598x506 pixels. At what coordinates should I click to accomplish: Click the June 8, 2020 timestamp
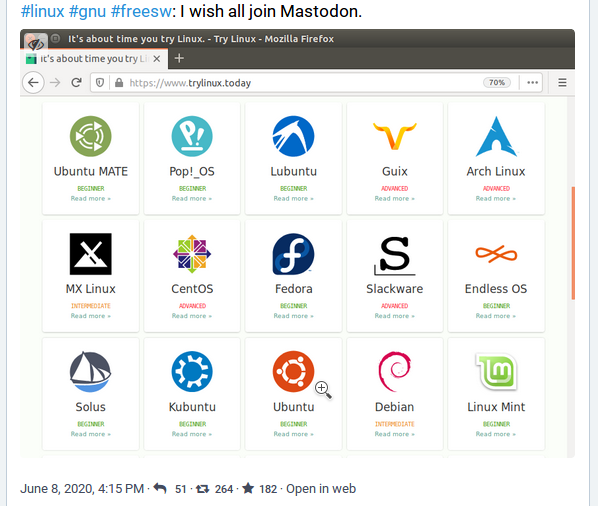click(x=82, y=488)
